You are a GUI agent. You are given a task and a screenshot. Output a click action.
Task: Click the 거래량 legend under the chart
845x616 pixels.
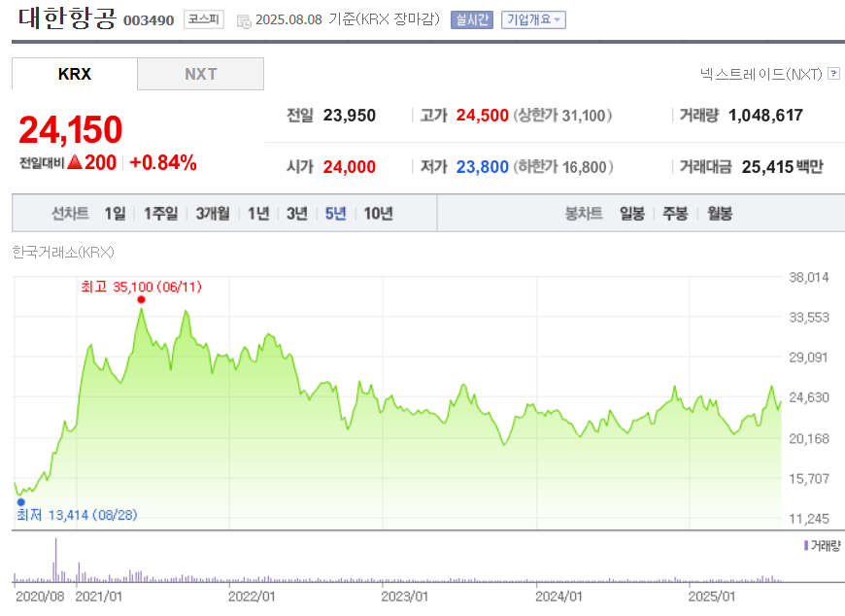coord(822,546)
